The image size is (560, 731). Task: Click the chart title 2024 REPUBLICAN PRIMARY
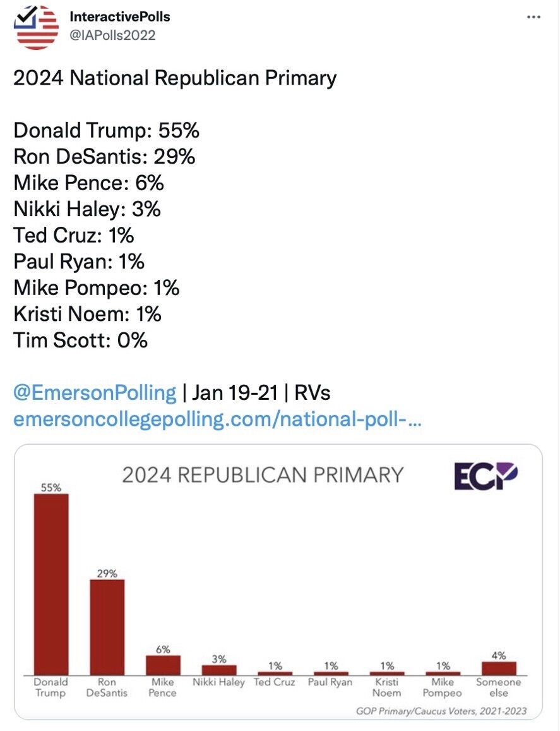click(x=263, y=475)
